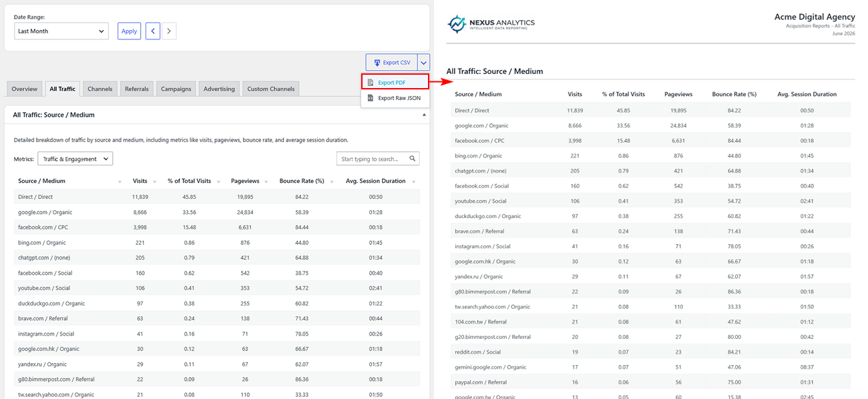Click the Apply date range button

[130, 31]
